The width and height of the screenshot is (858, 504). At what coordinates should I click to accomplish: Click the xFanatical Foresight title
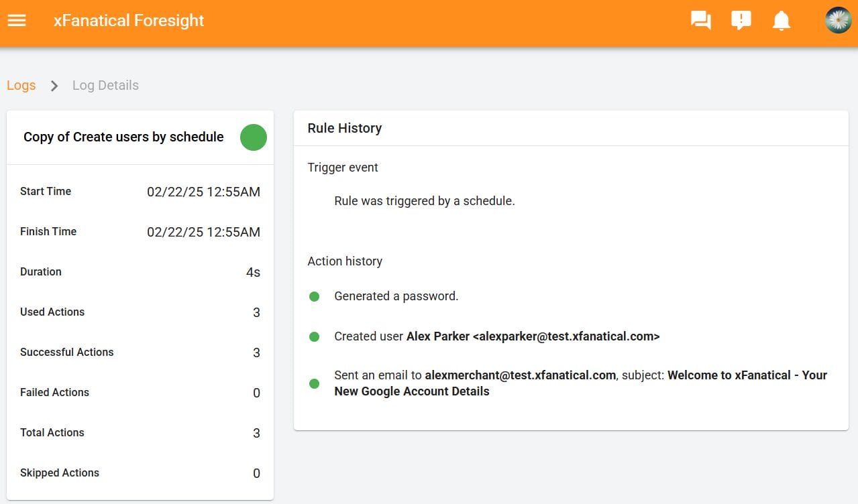pyautogui.click(x=128, y=20)
